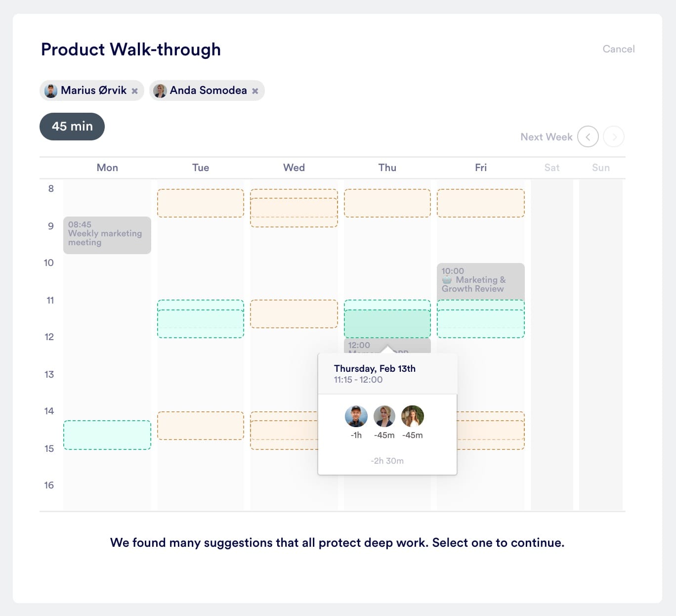Image resolution: width=676 pixels, height=616 pixels.
Task: Remove Anda Somodea from participants
Action: [255, 91]
